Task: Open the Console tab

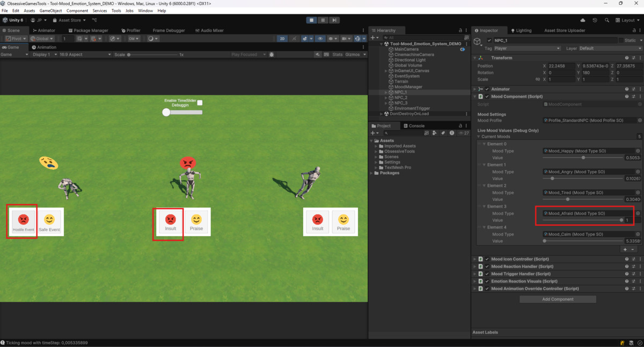Action: click(414, 125)
